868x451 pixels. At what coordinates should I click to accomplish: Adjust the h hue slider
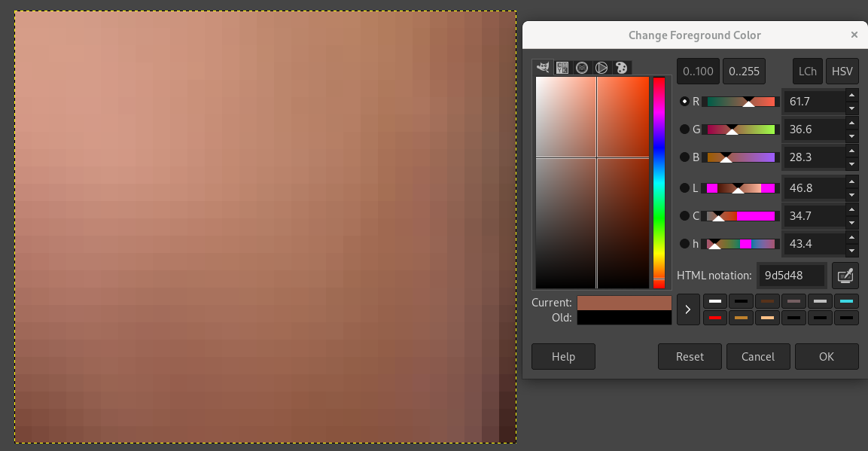741,243
